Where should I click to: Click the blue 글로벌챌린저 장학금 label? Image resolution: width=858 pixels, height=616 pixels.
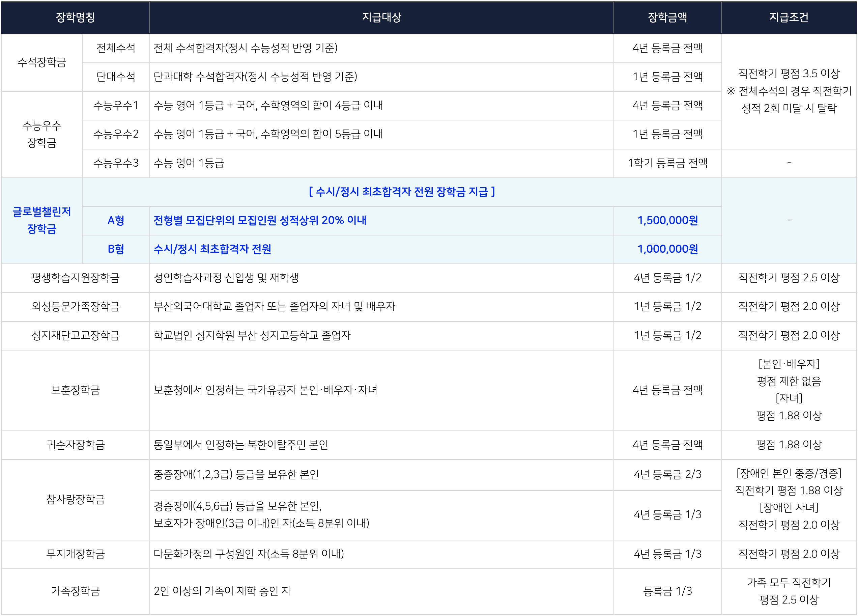click(41, 220)
